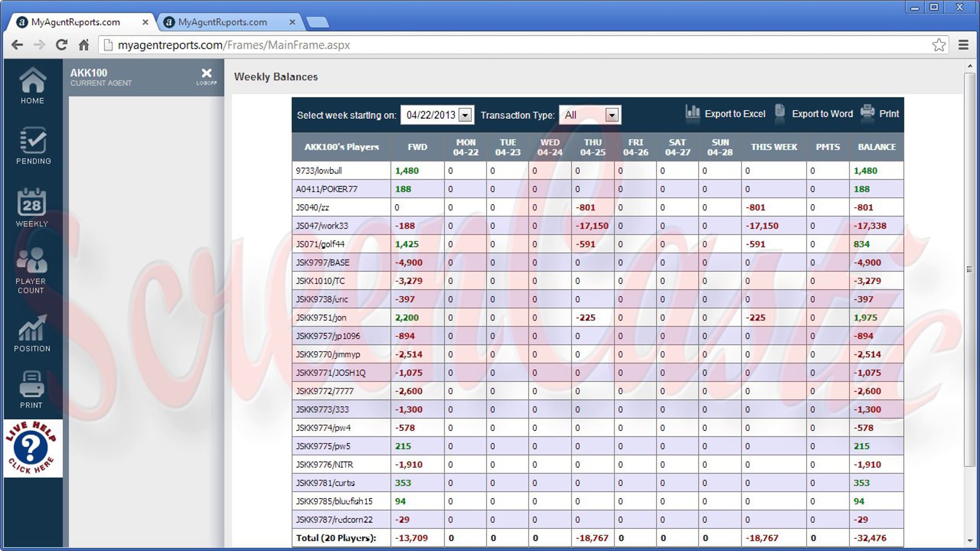Open the Pending wagers icon
The height and width of the screenshot is (551, 980).
coord(33,146)
